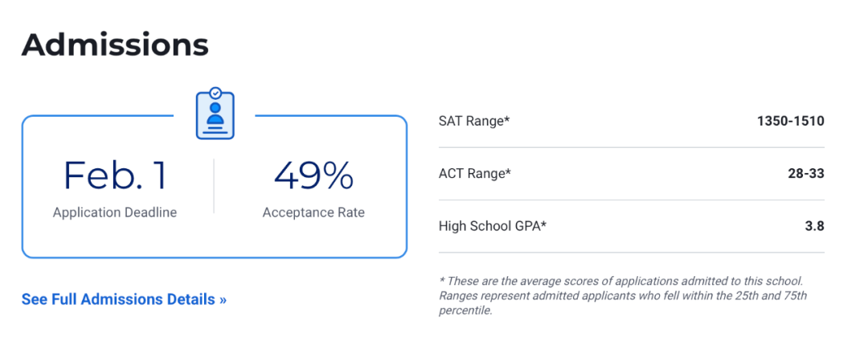Screen dimensions: 868x338
Task: Select the 3.8 GPA value
Action: (814, 226)
